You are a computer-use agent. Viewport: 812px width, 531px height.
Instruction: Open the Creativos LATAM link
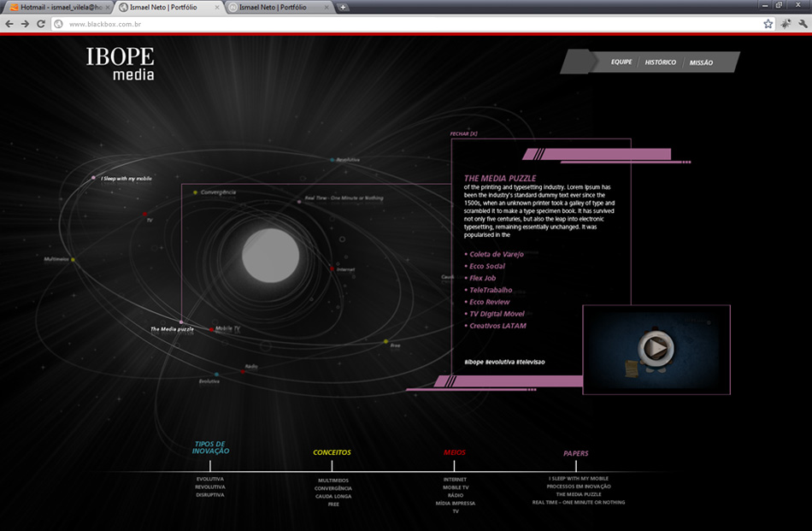497,325
